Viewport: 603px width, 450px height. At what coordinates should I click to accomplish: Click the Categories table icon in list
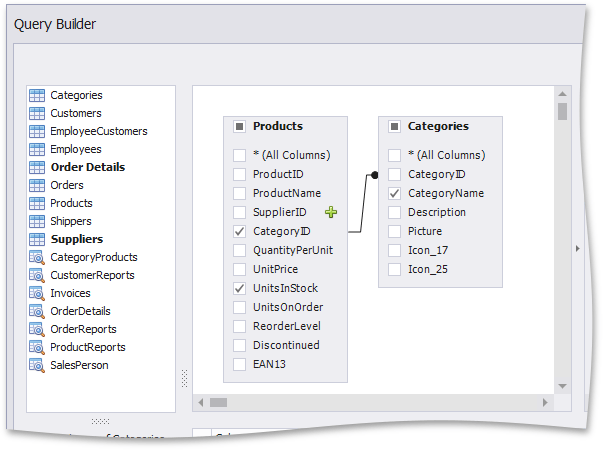pos(37,95)
